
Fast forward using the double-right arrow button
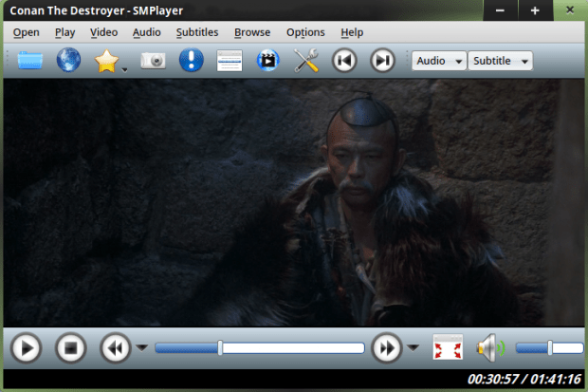(387, 348)
